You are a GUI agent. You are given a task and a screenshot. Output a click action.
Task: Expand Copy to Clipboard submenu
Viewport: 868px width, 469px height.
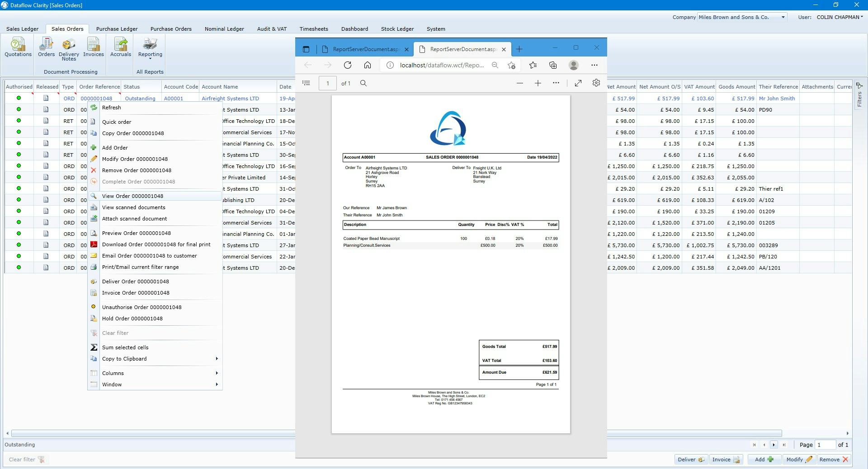(x=155, y=359)
